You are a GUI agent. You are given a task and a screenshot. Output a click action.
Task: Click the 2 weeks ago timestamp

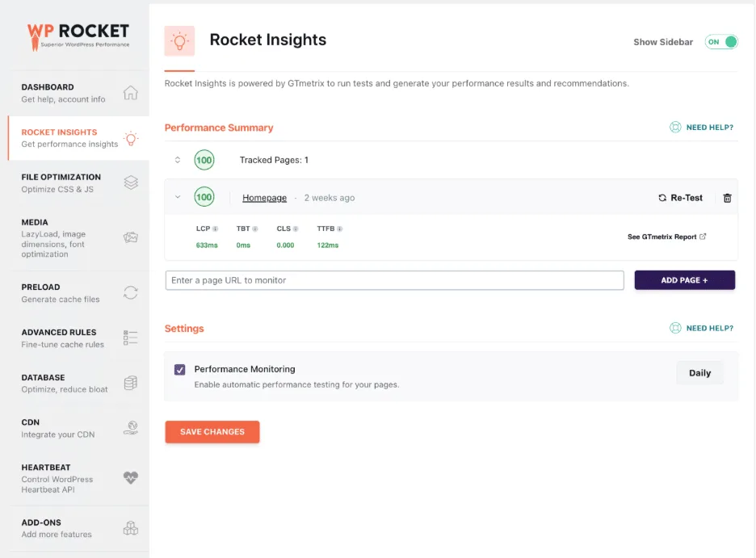click(330, 198)
